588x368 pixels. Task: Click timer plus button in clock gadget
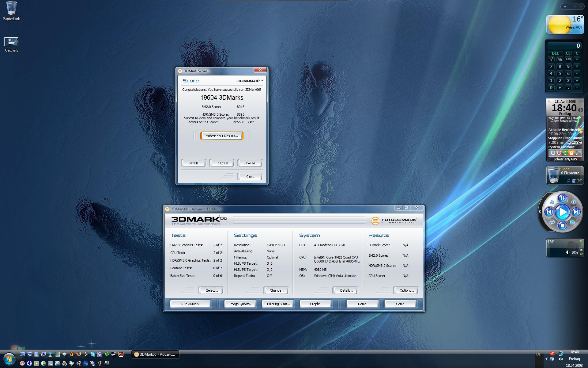(569, 143)
